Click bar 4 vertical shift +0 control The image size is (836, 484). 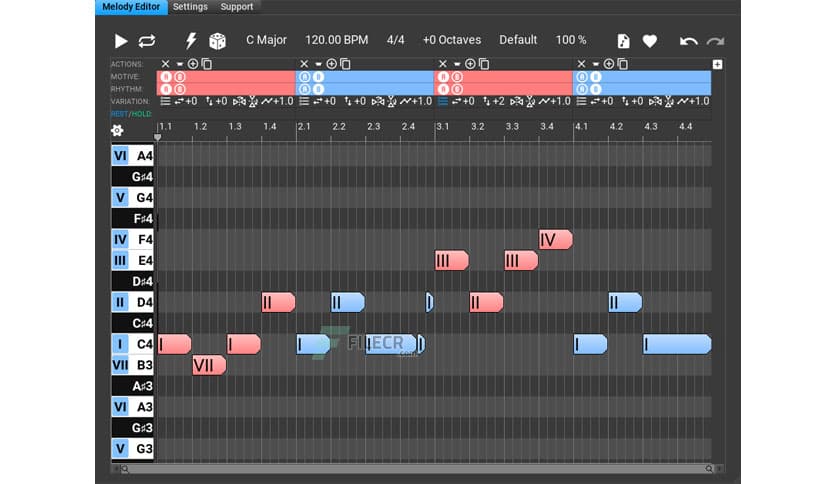pos(632,101)
